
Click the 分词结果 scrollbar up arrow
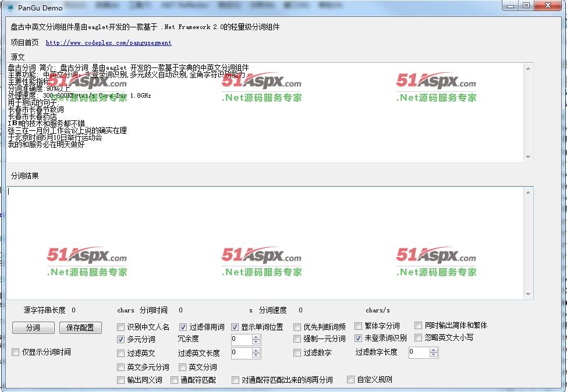point(529,193)
